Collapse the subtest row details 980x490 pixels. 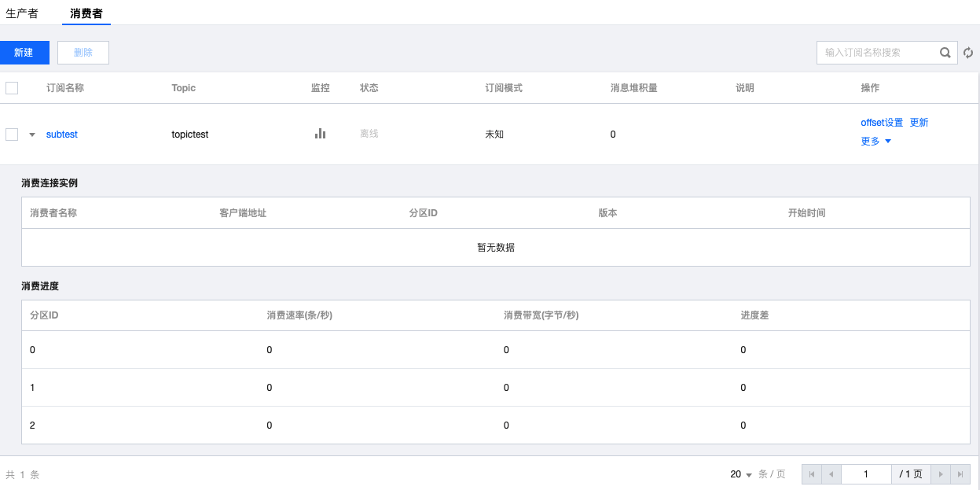coord(32,134)
